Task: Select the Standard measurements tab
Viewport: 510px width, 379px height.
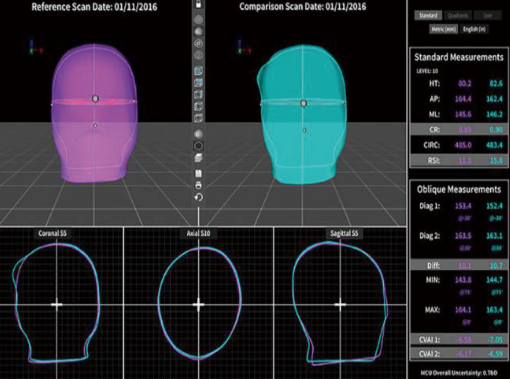Action: point(428,15)
